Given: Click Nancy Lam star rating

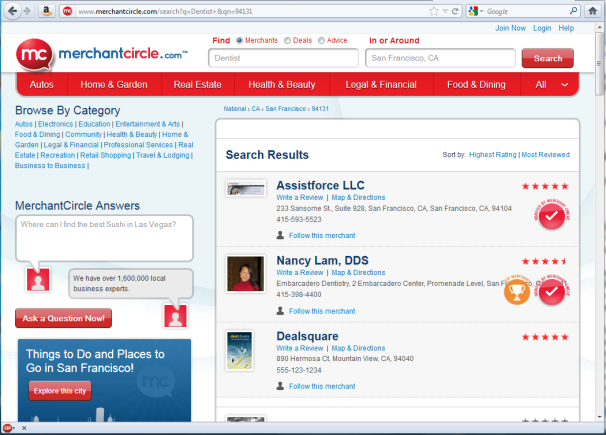Looking at the screenshot, I should 544,262.
